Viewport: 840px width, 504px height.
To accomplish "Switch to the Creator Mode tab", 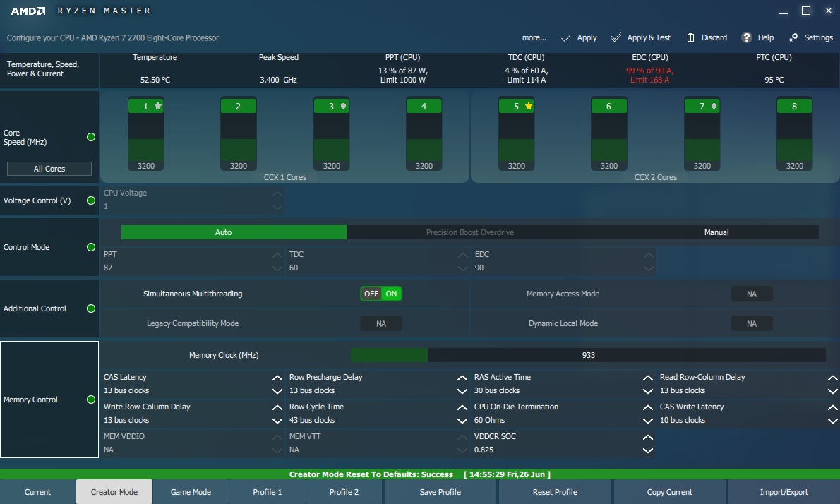I will click(114, 492).
